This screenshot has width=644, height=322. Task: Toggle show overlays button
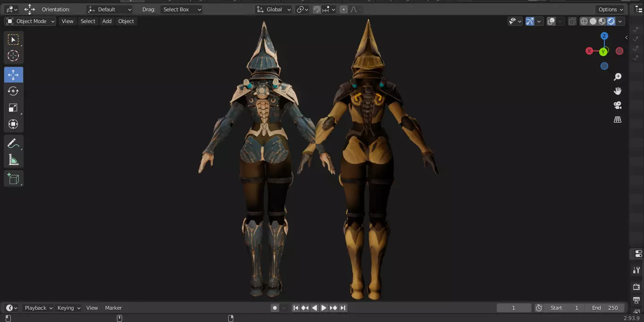[x=551, y=21]
